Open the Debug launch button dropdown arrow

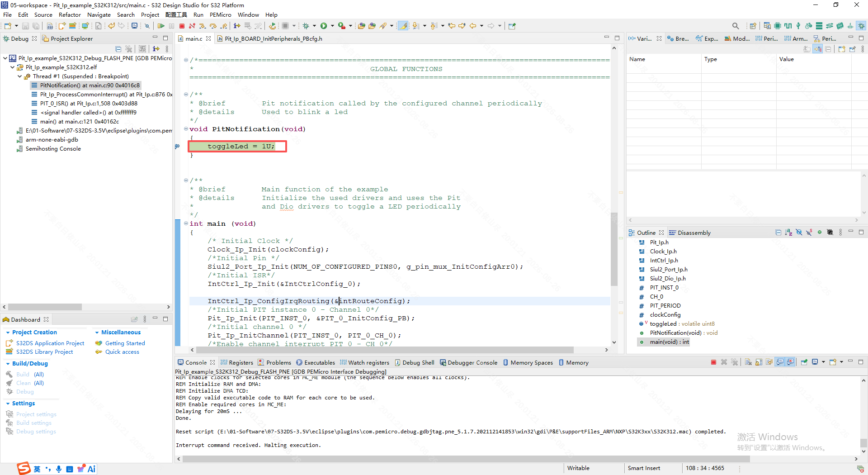pos(314,26)
